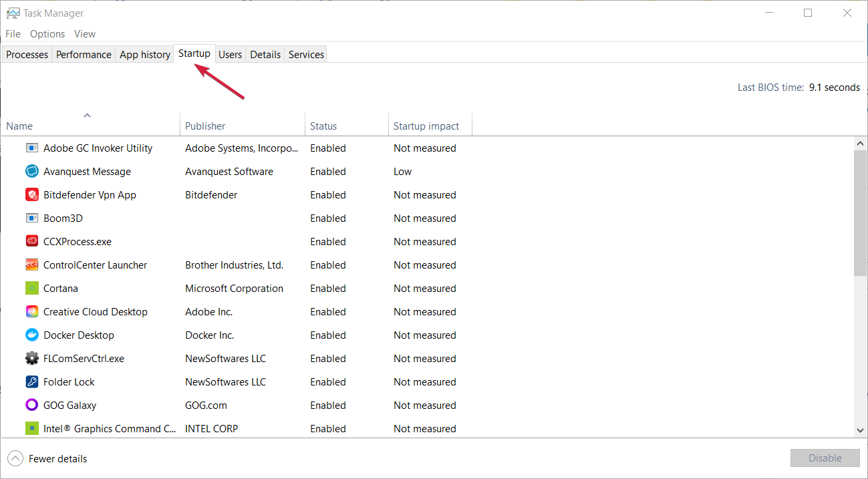Click the Intel Graphics Command Center icon
The width and height of the screenshot is (868, 479).
(x=32, y=428)
